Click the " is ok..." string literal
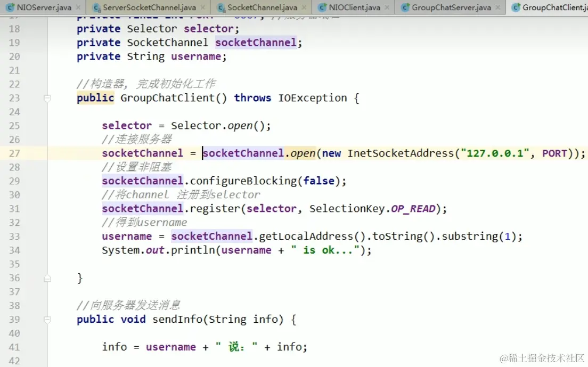This screenshot has width=588, height=367. tap(325, 250)
